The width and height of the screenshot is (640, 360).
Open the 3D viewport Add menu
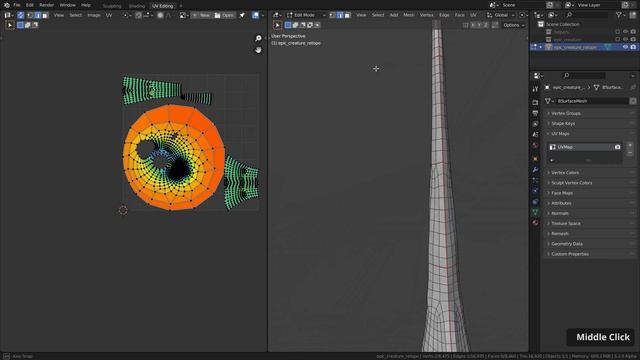tap(393, 15)
